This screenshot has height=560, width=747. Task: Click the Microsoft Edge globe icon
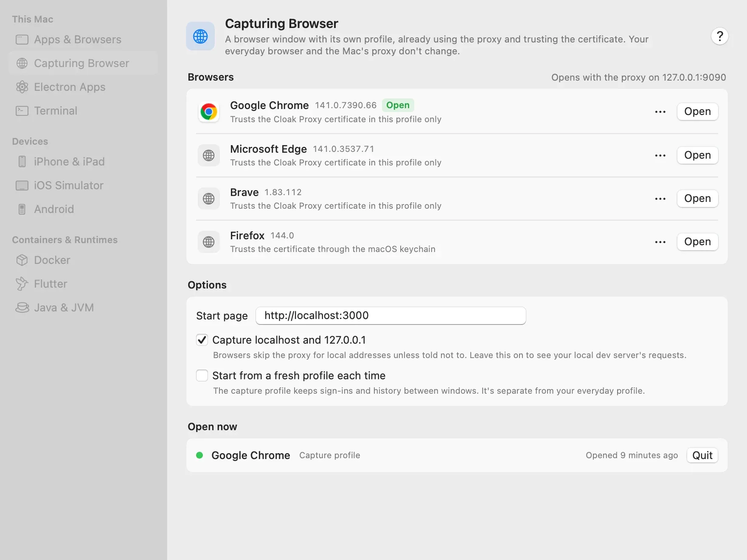click(x=209, y=155)
